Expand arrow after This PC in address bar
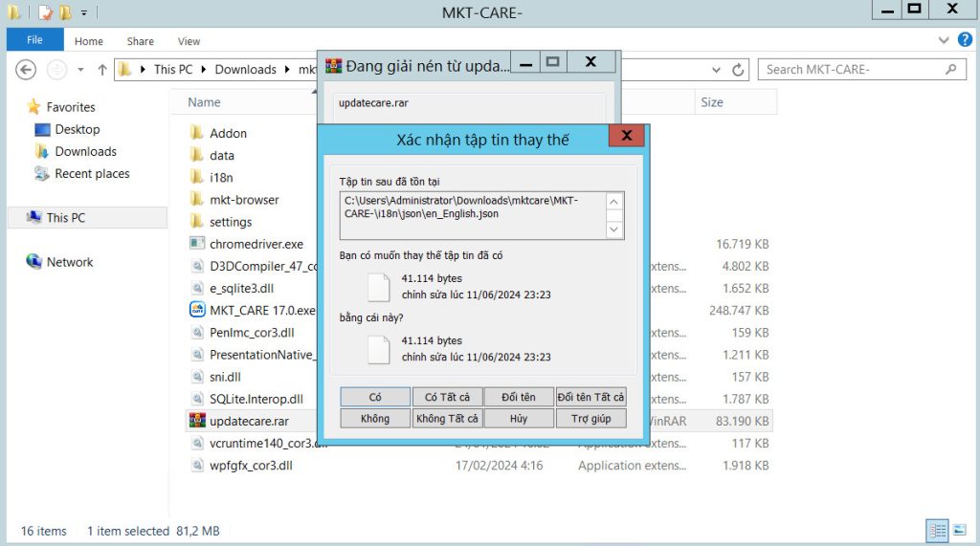 pyautogui.click(x=204, y=70)
